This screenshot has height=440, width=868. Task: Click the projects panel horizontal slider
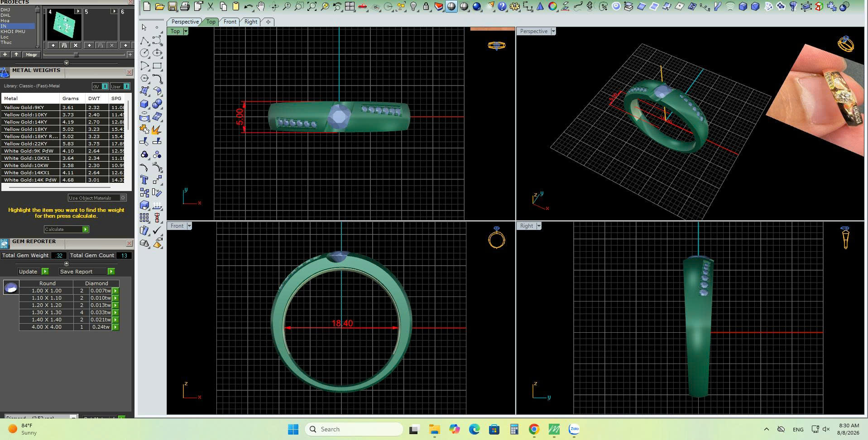[76, 55]
